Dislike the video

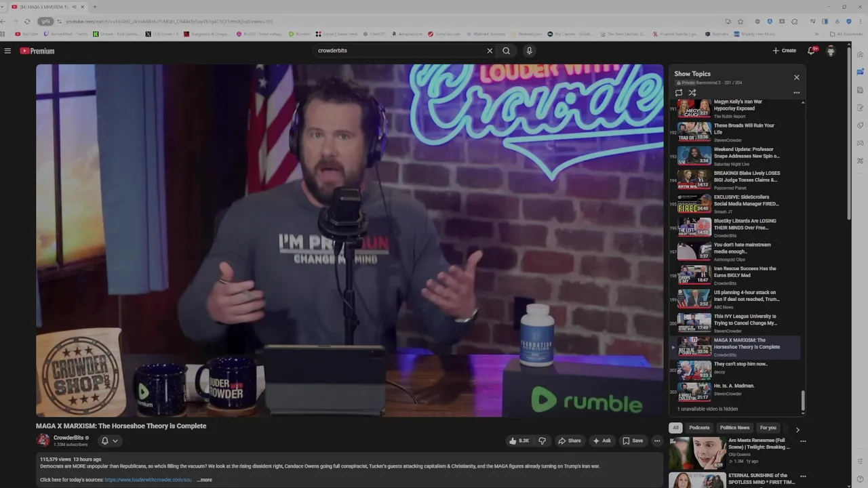(x=542, y=441)
